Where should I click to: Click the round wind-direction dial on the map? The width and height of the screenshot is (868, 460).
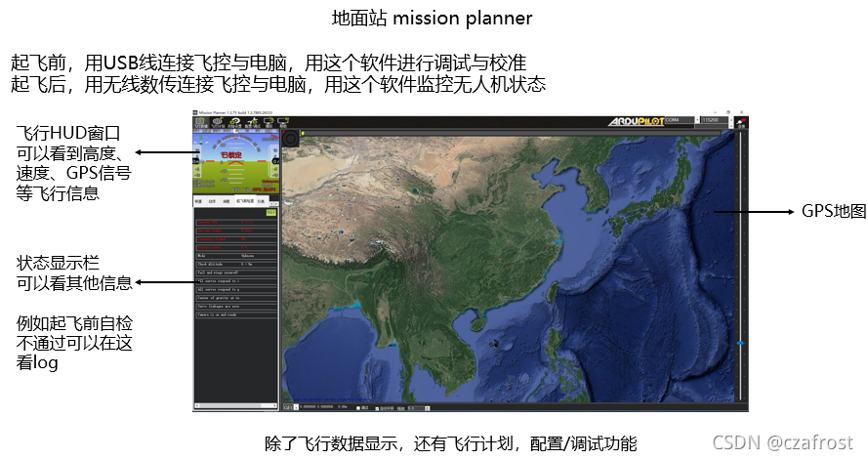tap(290, 139)
